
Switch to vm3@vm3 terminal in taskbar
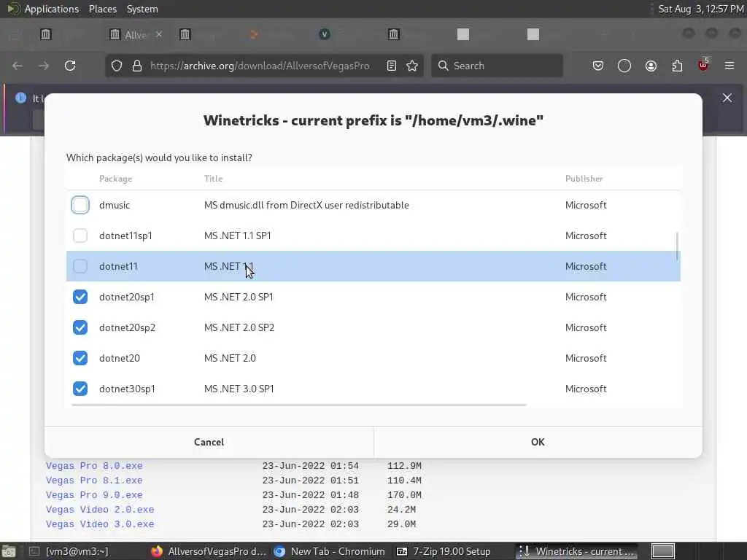[69, 551]
